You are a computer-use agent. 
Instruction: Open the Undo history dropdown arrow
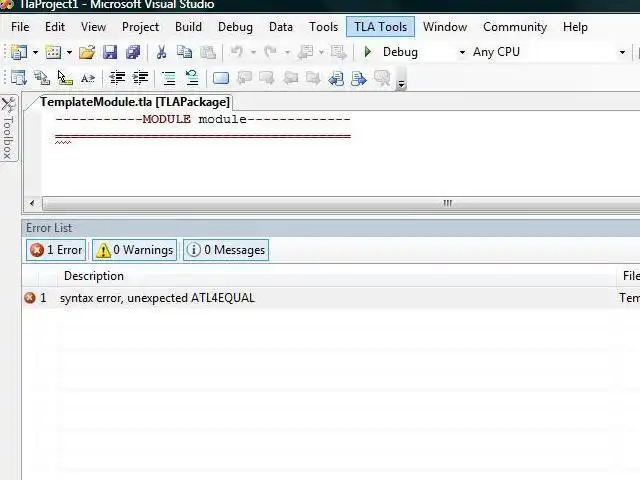click(253, 52)
